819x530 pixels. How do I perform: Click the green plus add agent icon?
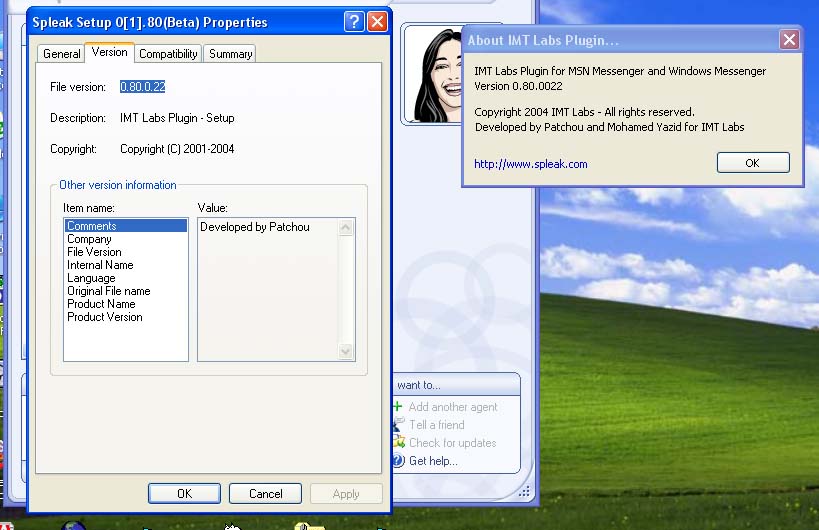click(x=398, y=406)
